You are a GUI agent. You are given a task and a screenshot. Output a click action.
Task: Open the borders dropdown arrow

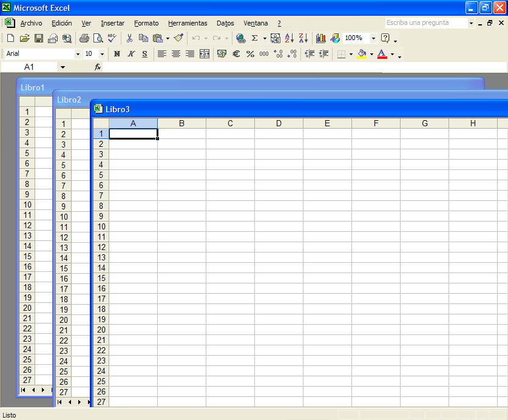click(x=351, y=54)
